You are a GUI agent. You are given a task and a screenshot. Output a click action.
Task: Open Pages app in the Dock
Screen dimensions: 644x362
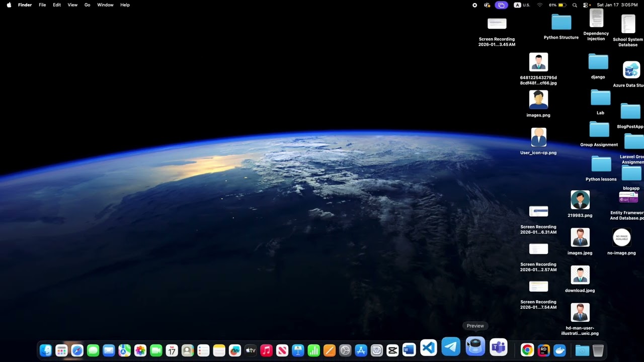(x=330, y=350)
